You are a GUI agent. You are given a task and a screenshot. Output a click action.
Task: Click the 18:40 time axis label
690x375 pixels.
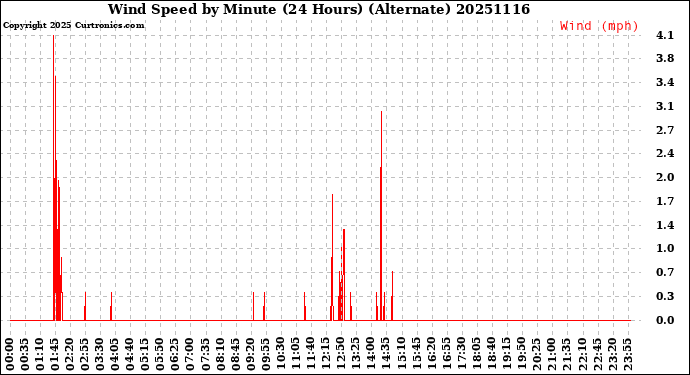coord(491,355)
